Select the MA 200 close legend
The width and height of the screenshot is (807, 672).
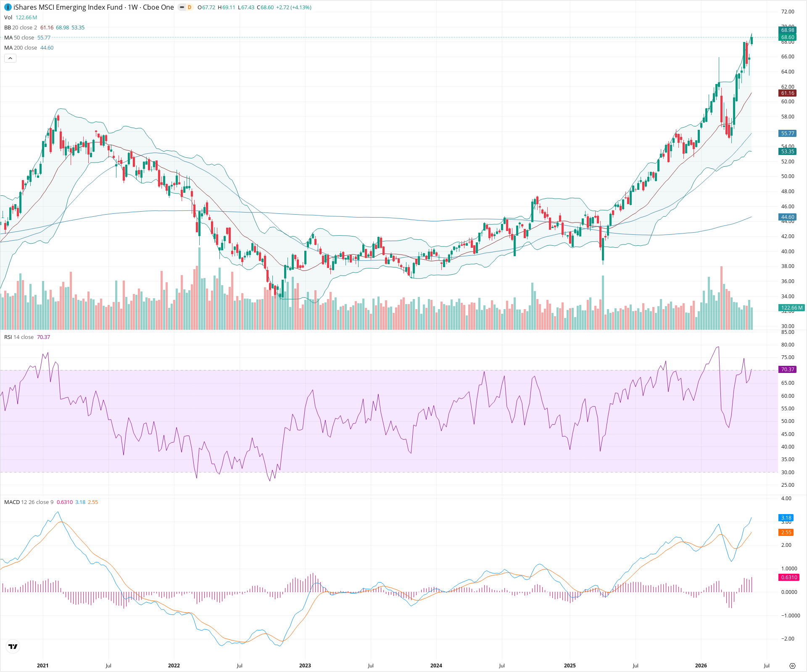[21, 47]
